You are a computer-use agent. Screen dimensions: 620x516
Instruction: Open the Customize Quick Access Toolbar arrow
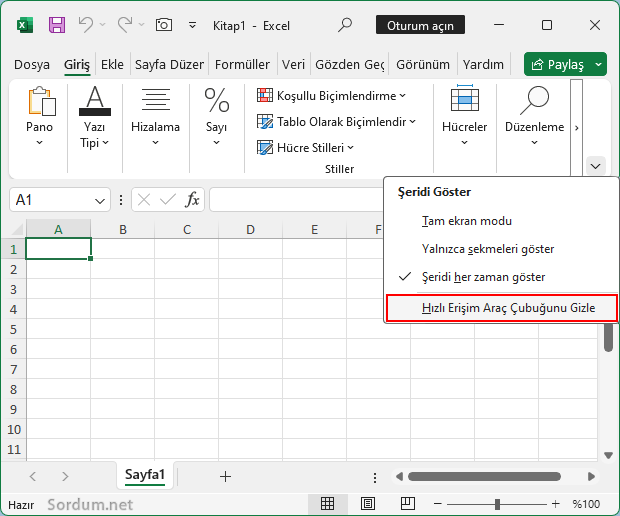tap(192, 26)
